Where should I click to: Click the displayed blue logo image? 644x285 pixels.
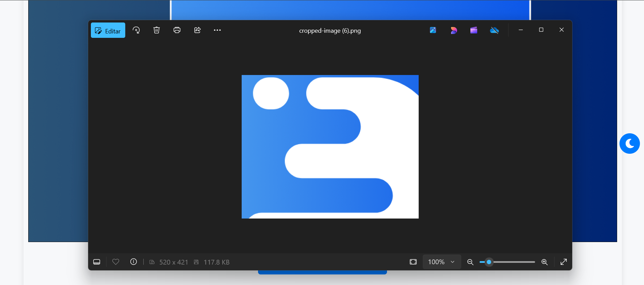[330, 147]
